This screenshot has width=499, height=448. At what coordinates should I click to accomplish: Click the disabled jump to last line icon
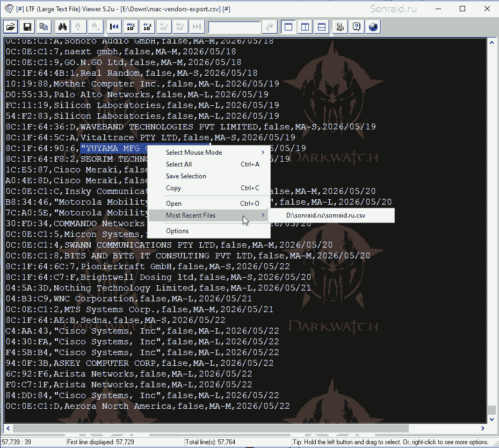(x=197, y=27)
